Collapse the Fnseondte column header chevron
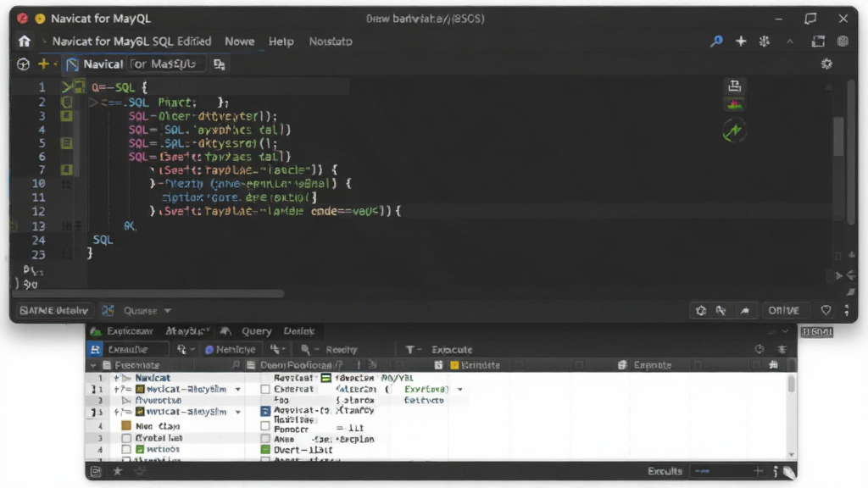868x488 pixels. [x=93, y=365]
